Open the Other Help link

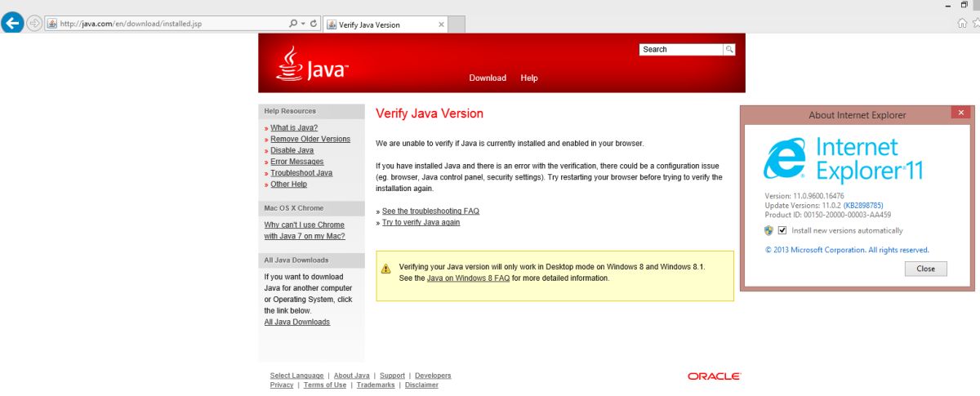(289, 185)
